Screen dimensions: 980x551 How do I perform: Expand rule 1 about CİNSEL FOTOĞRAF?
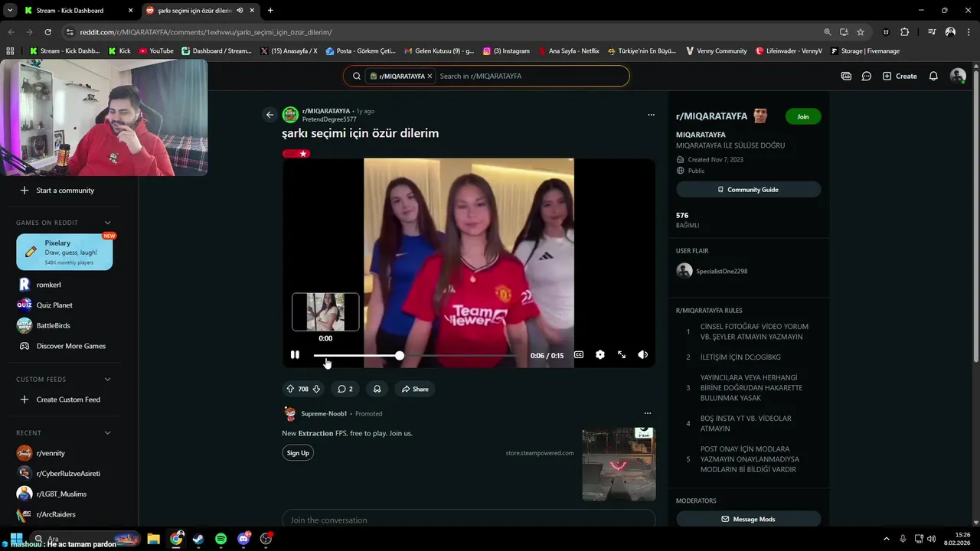[748, 331]
